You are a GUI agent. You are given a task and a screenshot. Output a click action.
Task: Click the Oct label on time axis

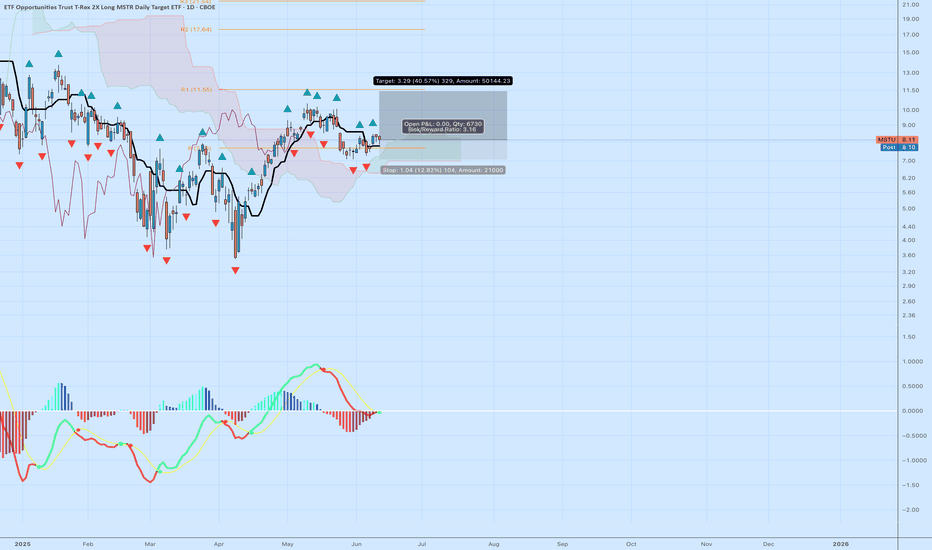click(631, 544)
